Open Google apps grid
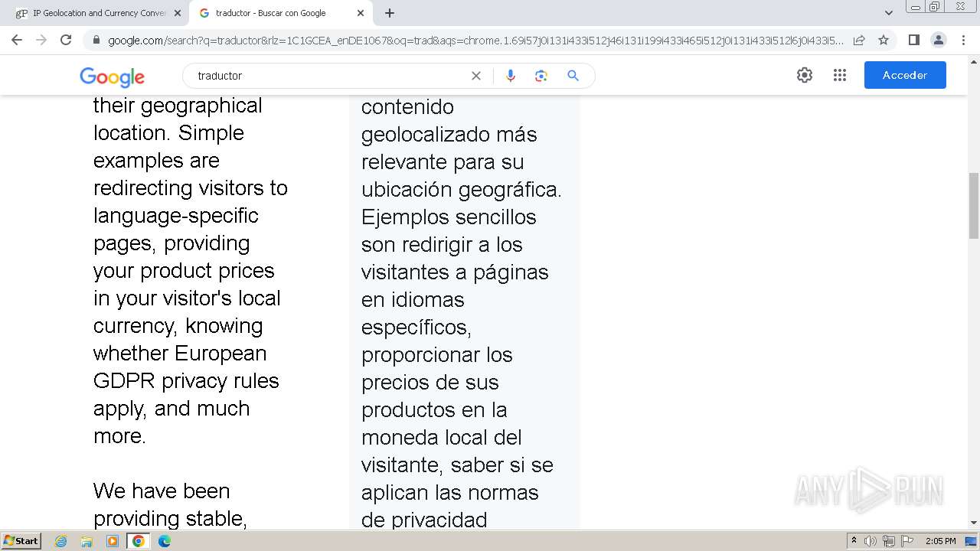 coord(840,75)
